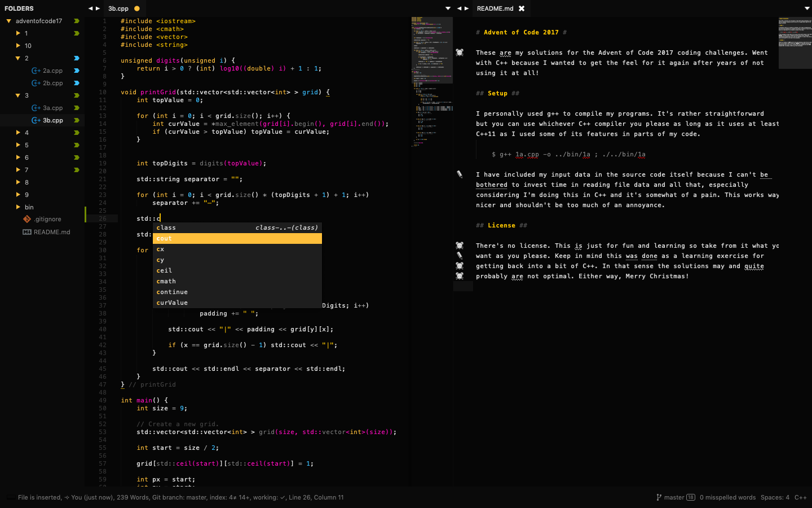Click the 'Advent of Code 2017' heading
Screen dimensions: 812x508
521,32
